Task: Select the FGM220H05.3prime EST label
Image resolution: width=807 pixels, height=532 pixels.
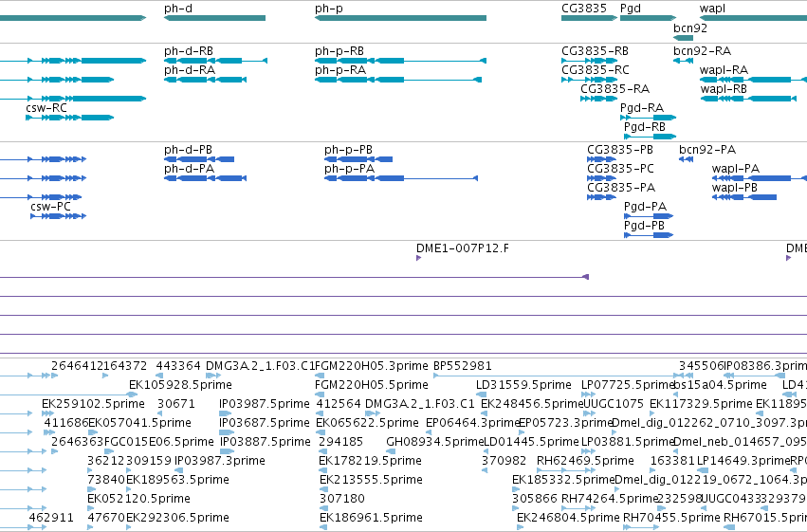Action: [371, 366]
